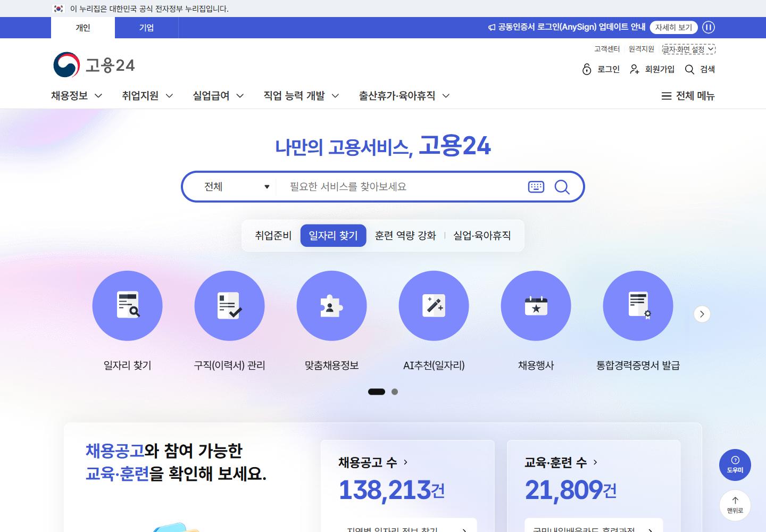Open the 공동인증서 로그인 업데이트 안내 notice
Viewport: 766px width, 532px height.
(x=571, y=27)
